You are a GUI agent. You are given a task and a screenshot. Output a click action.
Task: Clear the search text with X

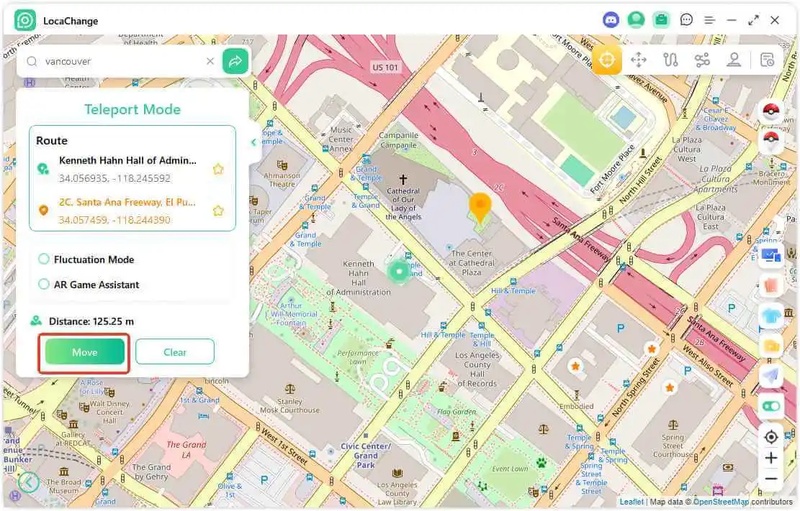pos(210,61)
